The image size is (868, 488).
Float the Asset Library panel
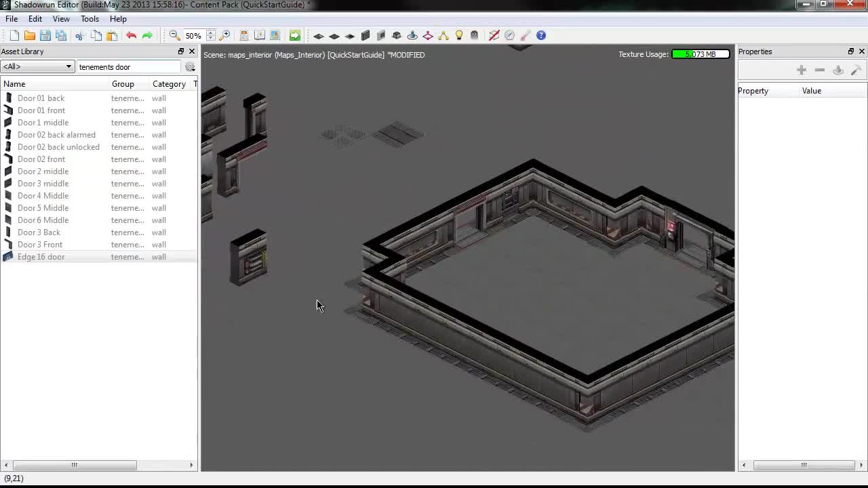(181, 52)
